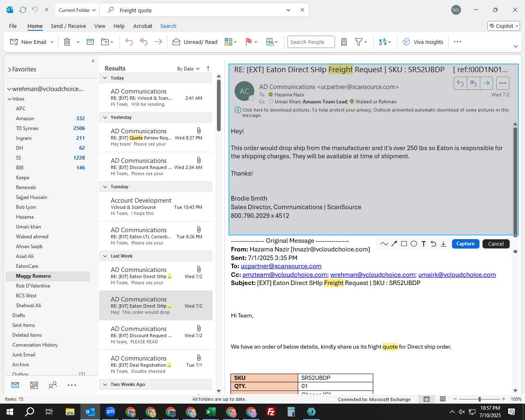Open the ucpartner@scansource.com email link
Screen dimensions: 525x420
click(x=281, y=266)
